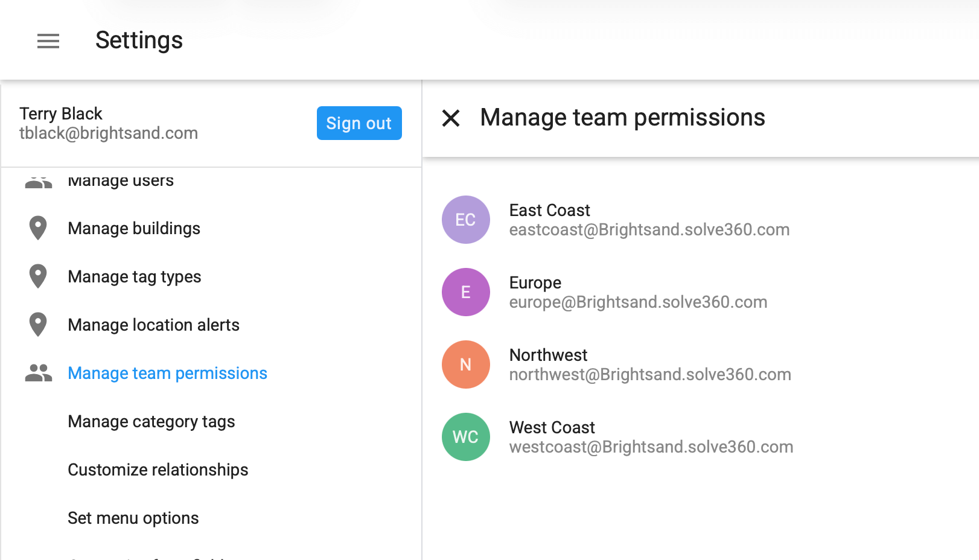Viewport: 979px width, 560px height.
Task: Select Manage category tags option
Action: pyautogui.click(x=151, y=421)
